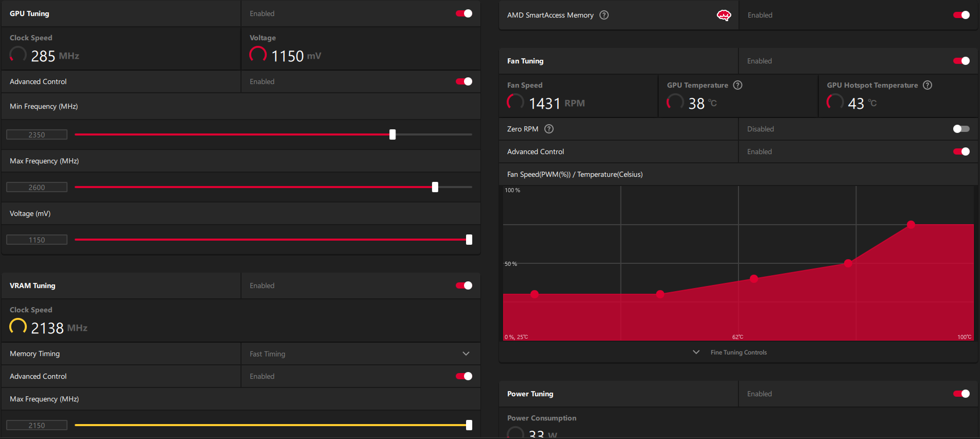
Task: Click the VRAM Max Frequency field 2150
Action: point(37,425)
